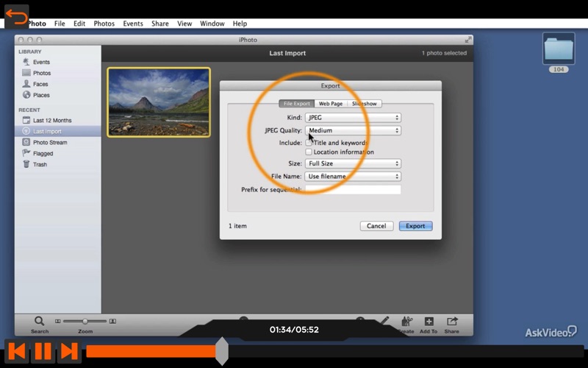
Task: Click the '1 photo selected' text
Action: coord(444,53)
